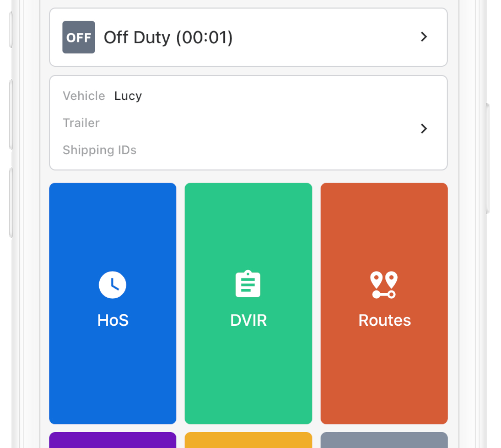This screenshot has height=448, width=501.
Task: Tap the gray OFF status badge
Action: click(79, 37)
